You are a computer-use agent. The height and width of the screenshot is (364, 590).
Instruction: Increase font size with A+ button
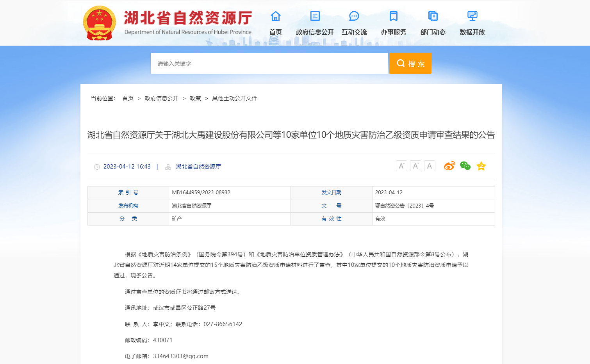pyautogui.click(x=401, y=166)
